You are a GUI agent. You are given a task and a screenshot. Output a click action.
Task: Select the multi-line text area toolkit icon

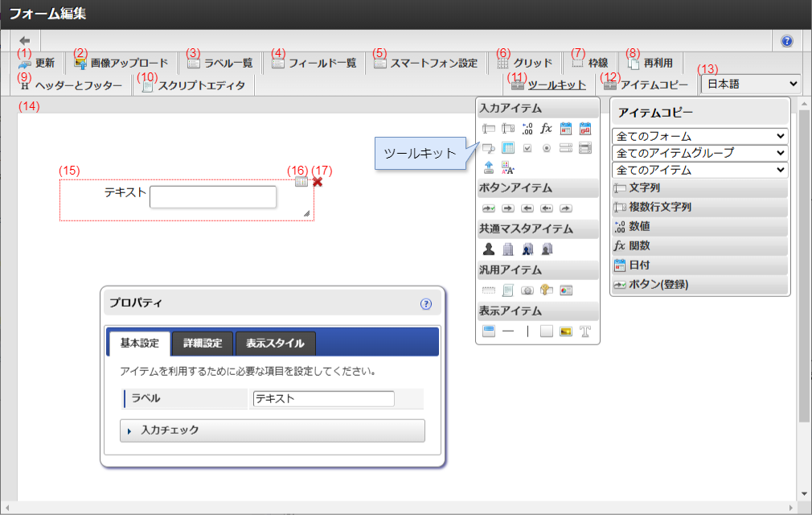tap(508, 129)
